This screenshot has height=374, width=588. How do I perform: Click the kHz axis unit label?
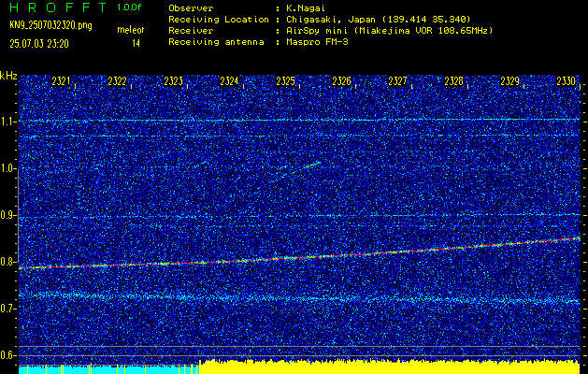tap(8, 76)
